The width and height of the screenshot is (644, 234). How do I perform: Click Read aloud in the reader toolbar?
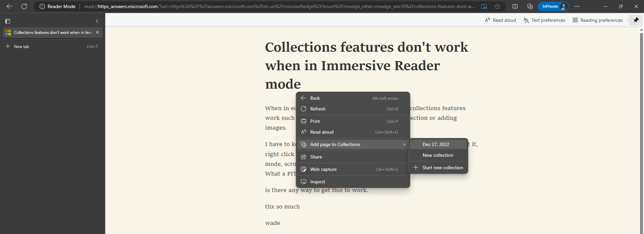point(500,20)
